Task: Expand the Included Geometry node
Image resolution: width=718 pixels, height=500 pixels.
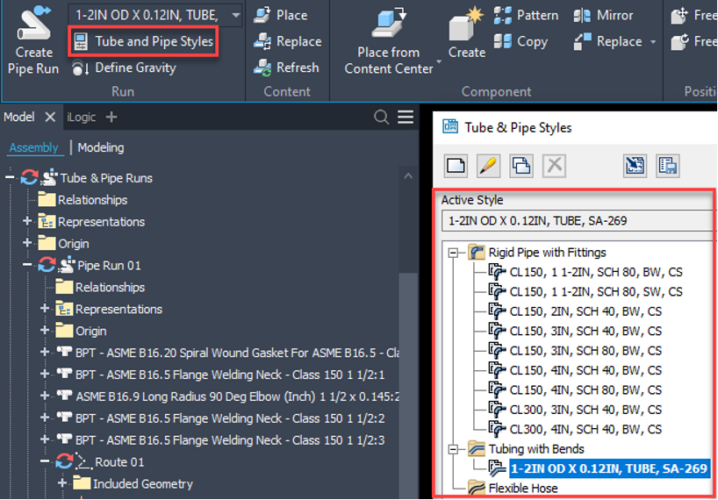Action: click(x=63, y=483)
